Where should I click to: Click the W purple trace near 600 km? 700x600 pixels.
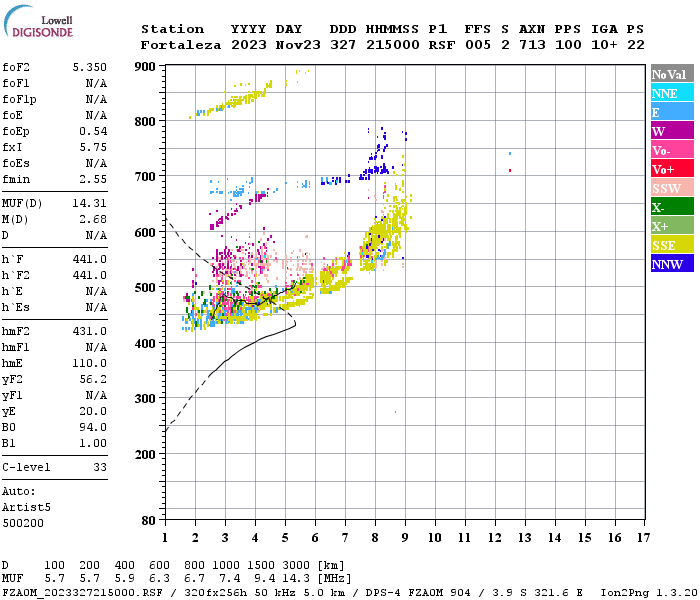pos(238,211)
